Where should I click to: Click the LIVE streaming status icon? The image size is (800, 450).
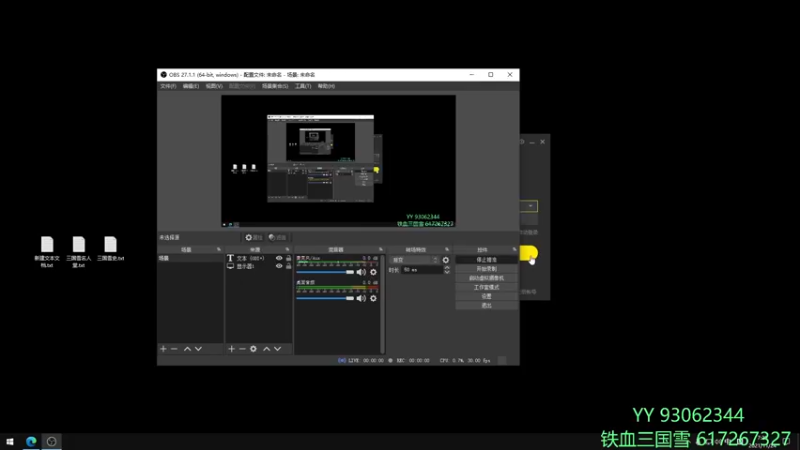click(342, 360)
